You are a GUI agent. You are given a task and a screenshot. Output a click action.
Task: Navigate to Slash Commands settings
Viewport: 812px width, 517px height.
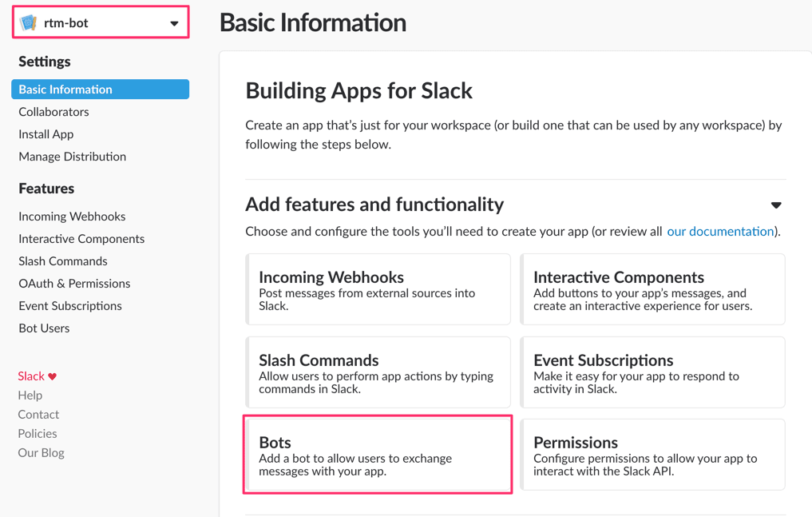(62, 260)
